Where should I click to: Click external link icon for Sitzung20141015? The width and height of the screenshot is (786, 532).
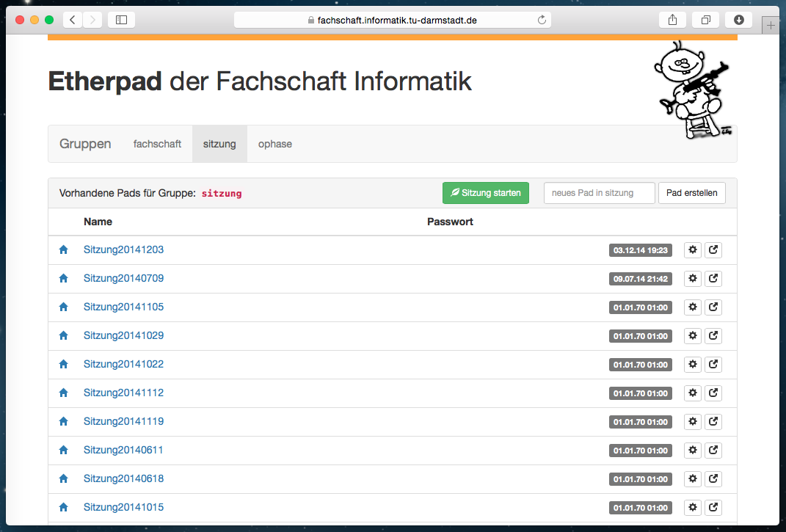click(x=713, y=507)
